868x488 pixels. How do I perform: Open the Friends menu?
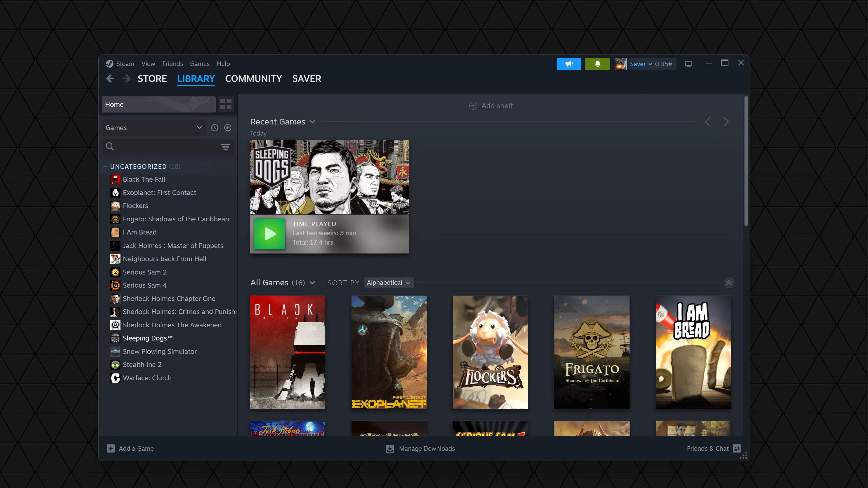[x=172, y=64]
